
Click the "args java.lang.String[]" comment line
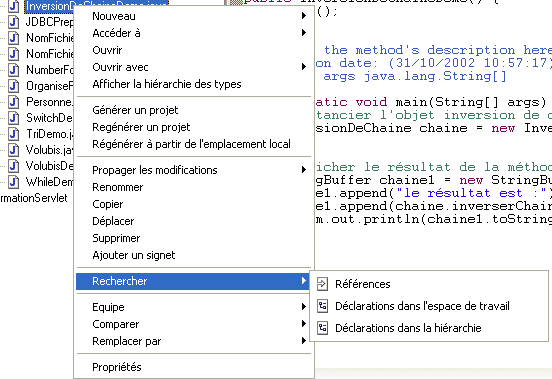tap(415, 76)
